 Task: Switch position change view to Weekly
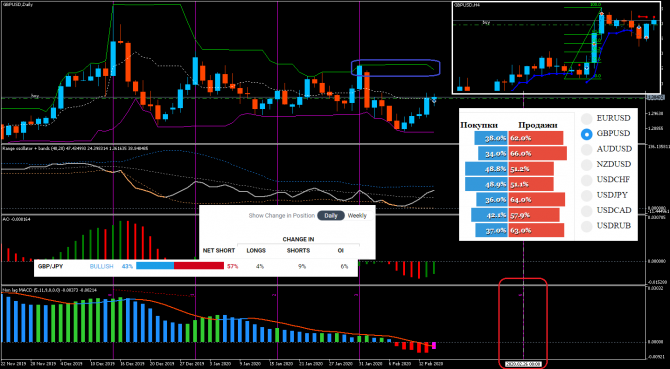[357, 216]
